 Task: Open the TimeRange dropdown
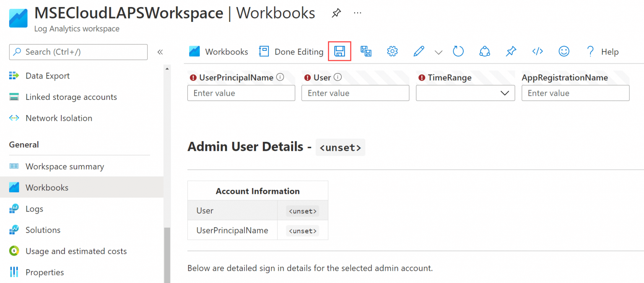point(465,93)
